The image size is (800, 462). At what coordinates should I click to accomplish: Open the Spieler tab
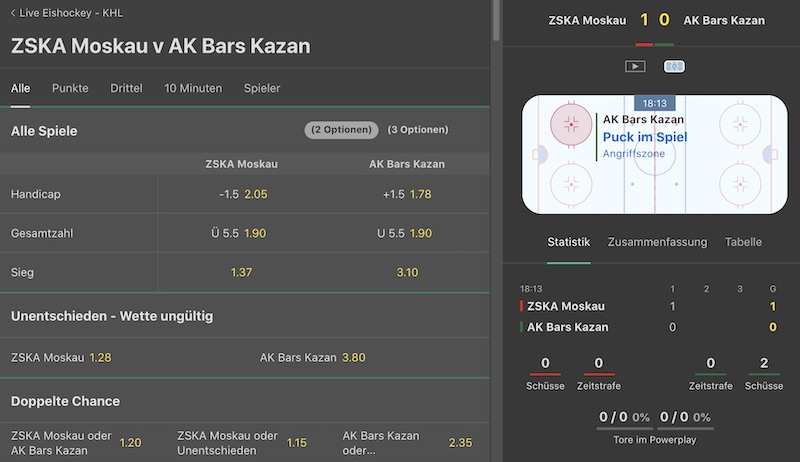tap(262, 88)
